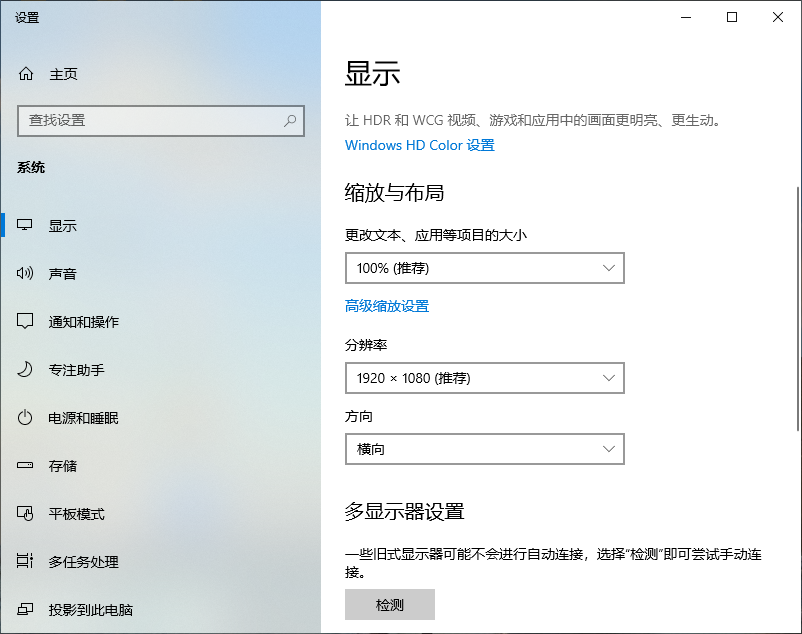Click the 专注助手 moon icon
Screen dimensions: 802x634
click(x=26, y=370)
